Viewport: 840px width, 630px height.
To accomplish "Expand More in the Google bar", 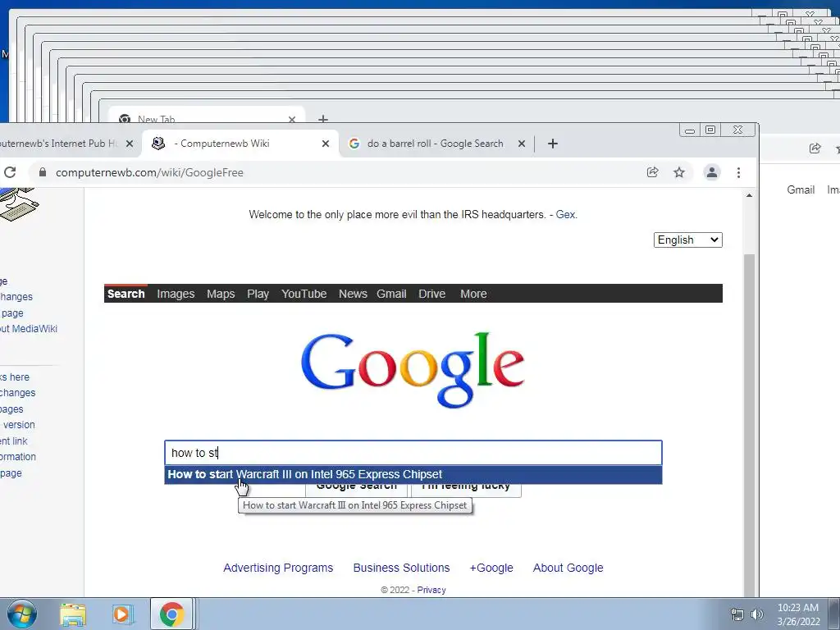I will pos(473,294).
